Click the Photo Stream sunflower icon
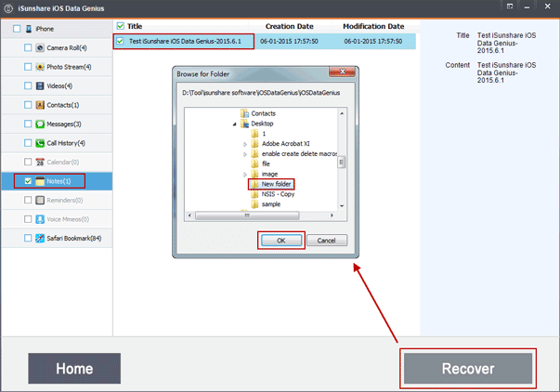Screen dimensions: 560x392 pos(40,67)
